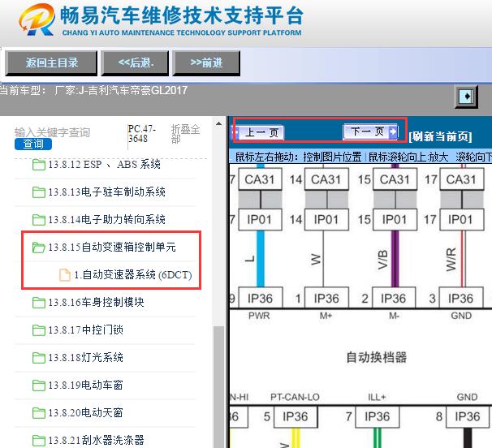Click the PC.47-3648 label
Viewport: 492px width, 448px height.
coord(142,134)
